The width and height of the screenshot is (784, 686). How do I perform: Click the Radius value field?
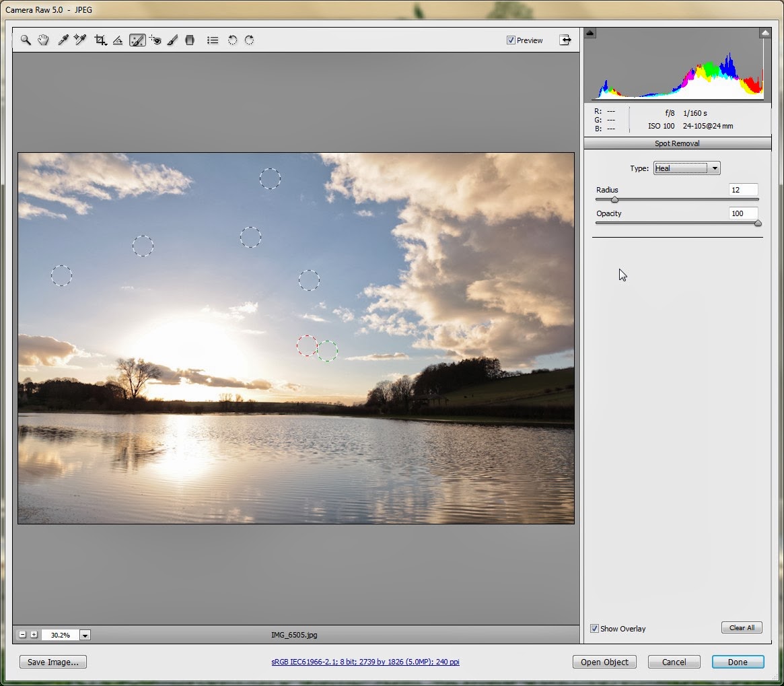pos(743,190)
